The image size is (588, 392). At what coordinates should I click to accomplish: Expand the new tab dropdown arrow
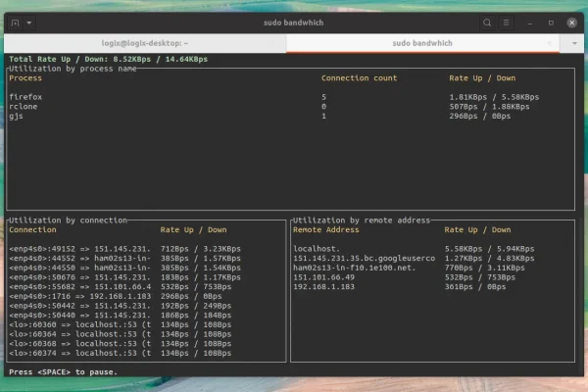pos(28,23)
